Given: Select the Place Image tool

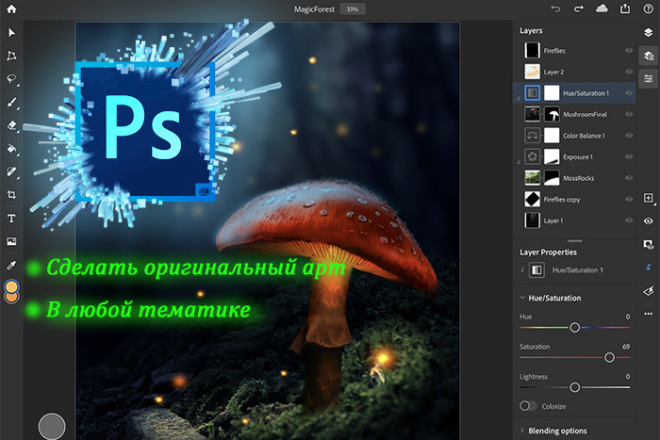Looking at the screenshot, I should click(x=11, y=241).
